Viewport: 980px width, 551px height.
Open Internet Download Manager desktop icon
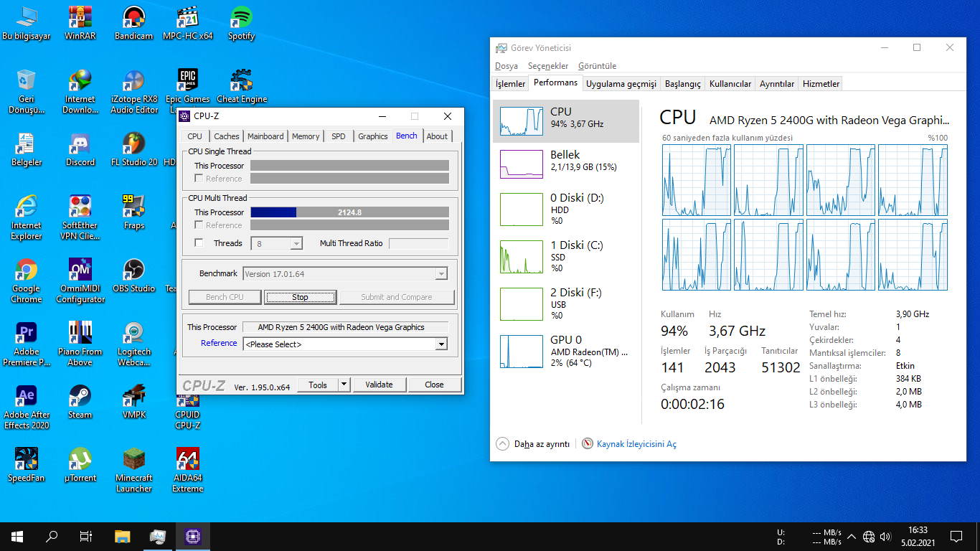click(80, 92)
